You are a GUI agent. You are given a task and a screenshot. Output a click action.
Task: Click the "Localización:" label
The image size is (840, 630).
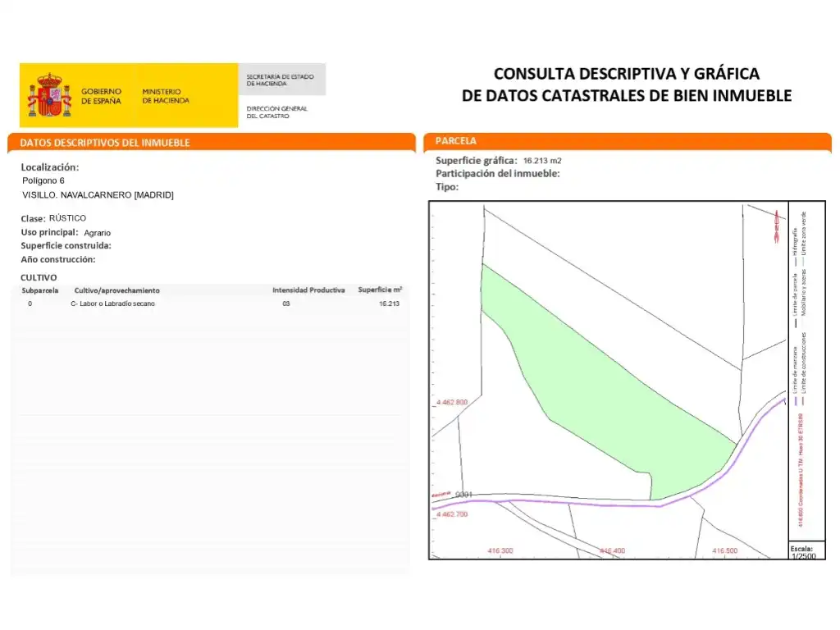coord(50,167)
